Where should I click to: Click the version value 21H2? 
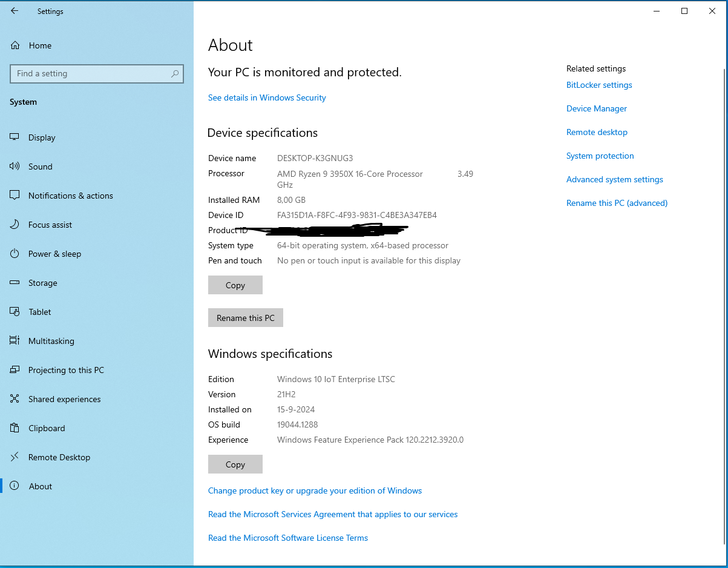tap(286, 394)
